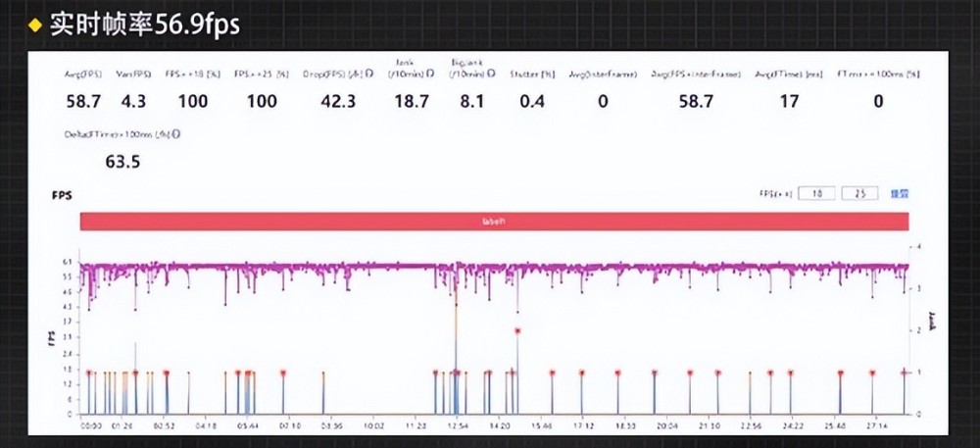Click the 12:54 time label on the axis
The height and width of the screenshot is (448, 980).
coord(458,426)
